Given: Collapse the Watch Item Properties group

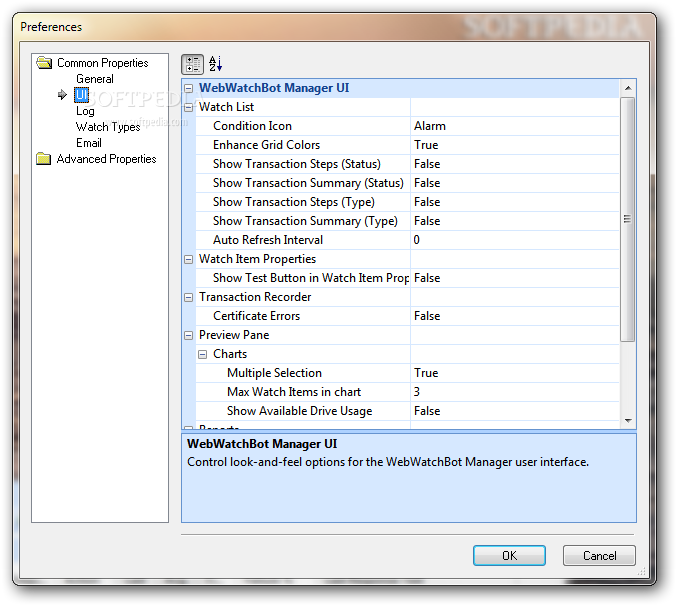Looking at the screenshot, I should point(189,259).
